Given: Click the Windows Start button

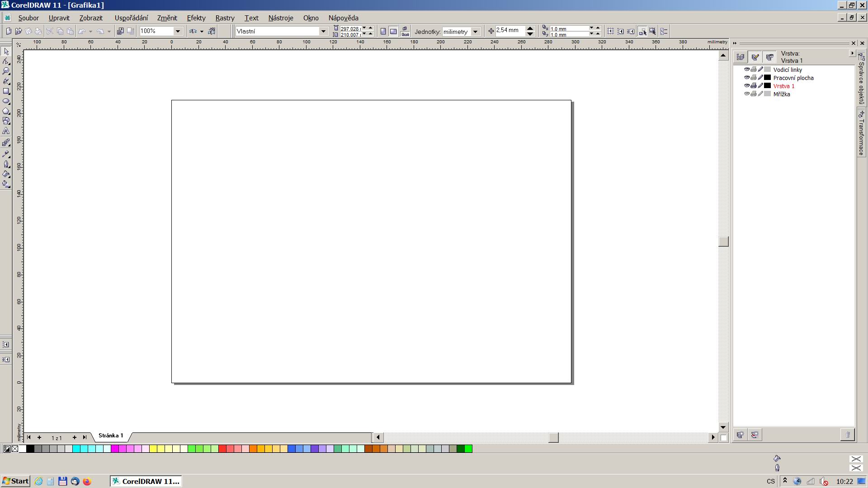Looking at the screenshot, I should [x=15, y=481].
